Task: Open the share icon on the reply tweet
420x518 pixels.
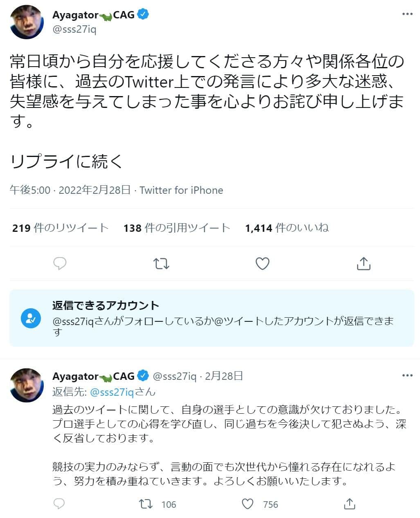Action: pyautogui.click(x=350, y=505)
